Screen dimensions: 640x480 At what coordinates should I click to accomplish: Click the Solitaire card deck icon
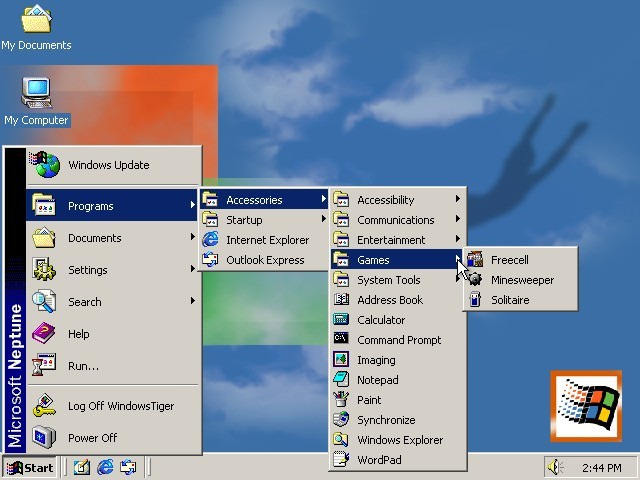pyautogui.click(x=475, y=300)
